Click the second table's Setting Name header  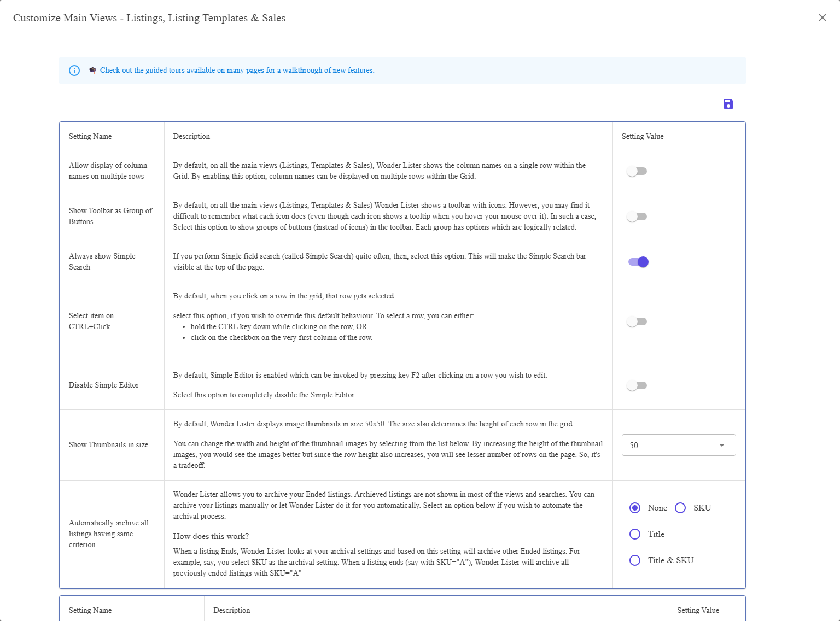pyautogui.click(x=90, y=611)
